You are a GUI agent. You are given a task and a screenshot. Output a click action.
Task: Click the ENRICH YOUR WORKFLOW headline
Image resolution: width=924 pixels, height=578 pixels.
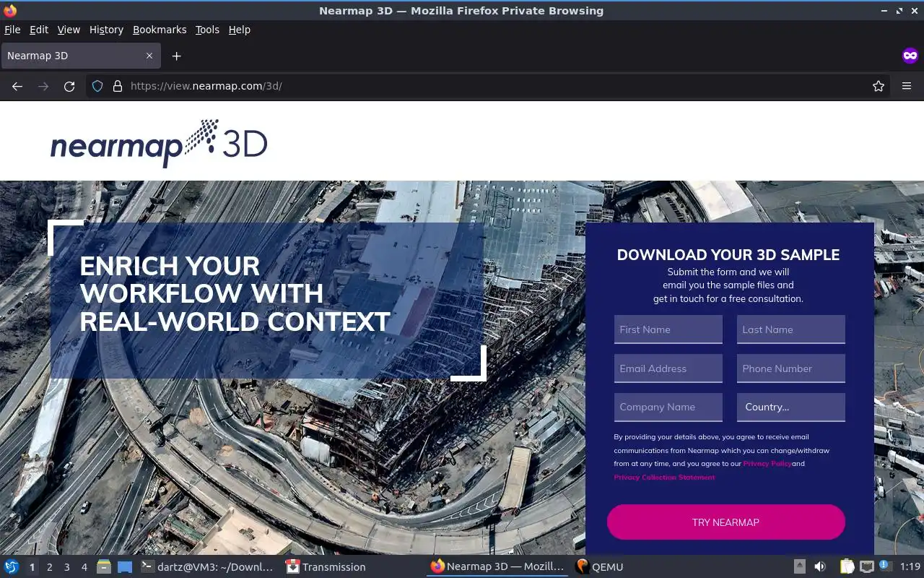point(235,294)
